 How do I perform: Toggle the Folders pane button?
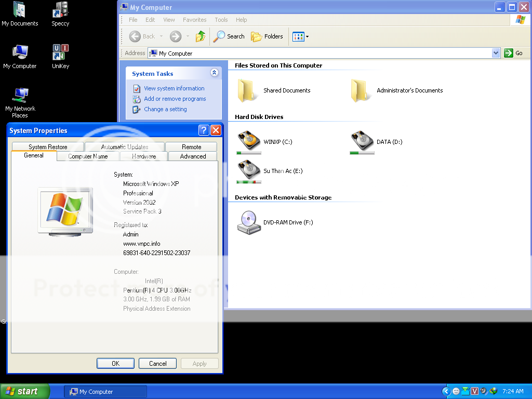[267, 36]
